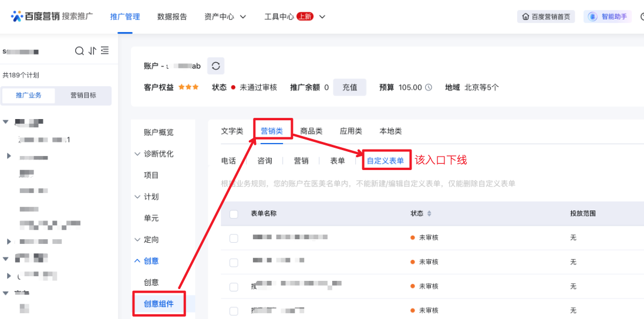This screenshot has width=644, height=319.
Task: Go to 百度营销首页 home button
Action: coord(545,16)
